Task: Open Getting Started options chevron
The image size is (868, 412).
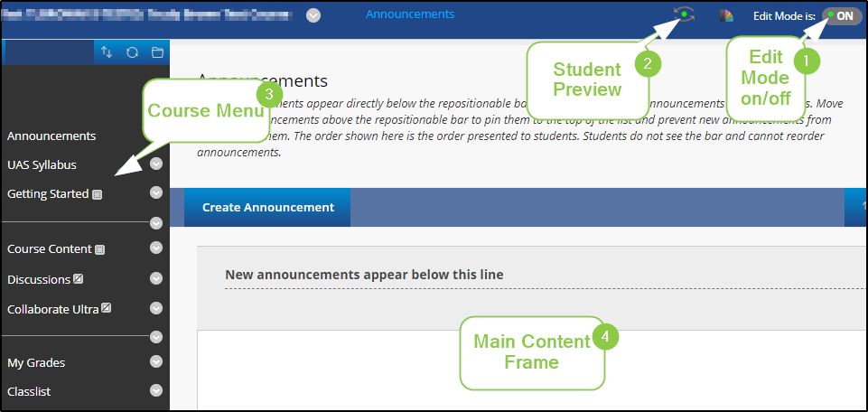Action: click(156, 192)
